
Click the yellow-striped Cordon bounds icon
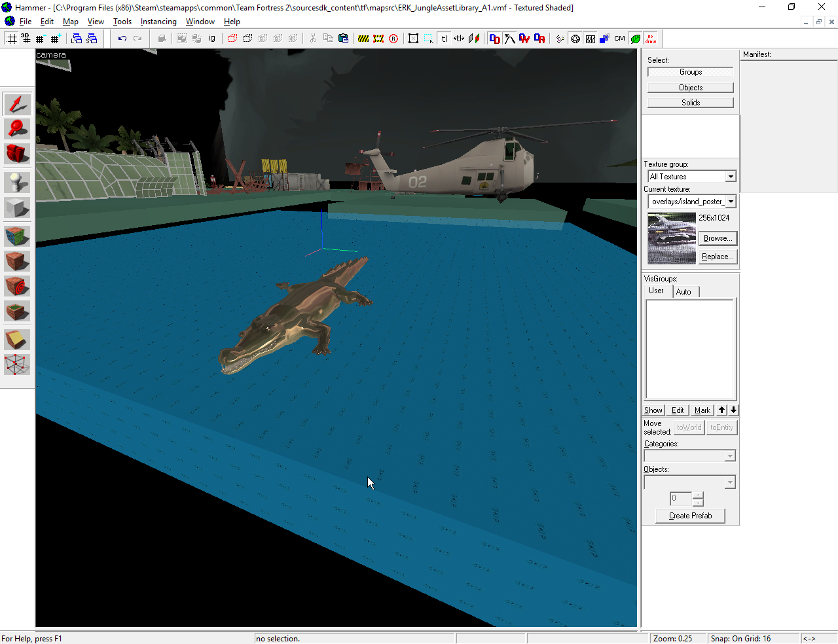click(x=363, y=39)
